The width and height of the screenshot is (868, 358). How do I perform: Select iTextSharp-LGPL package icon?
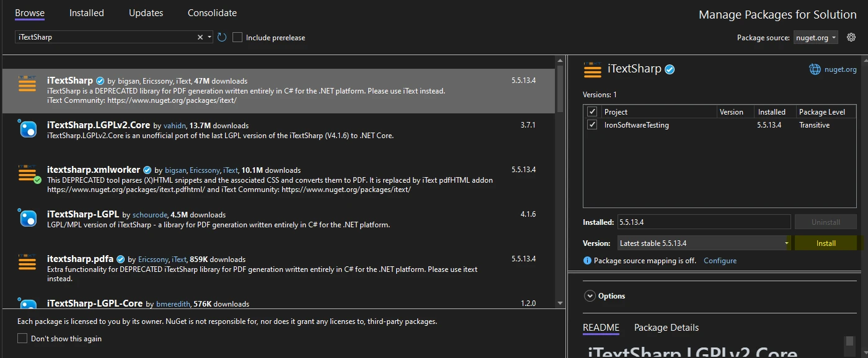[x=27, y=218]
